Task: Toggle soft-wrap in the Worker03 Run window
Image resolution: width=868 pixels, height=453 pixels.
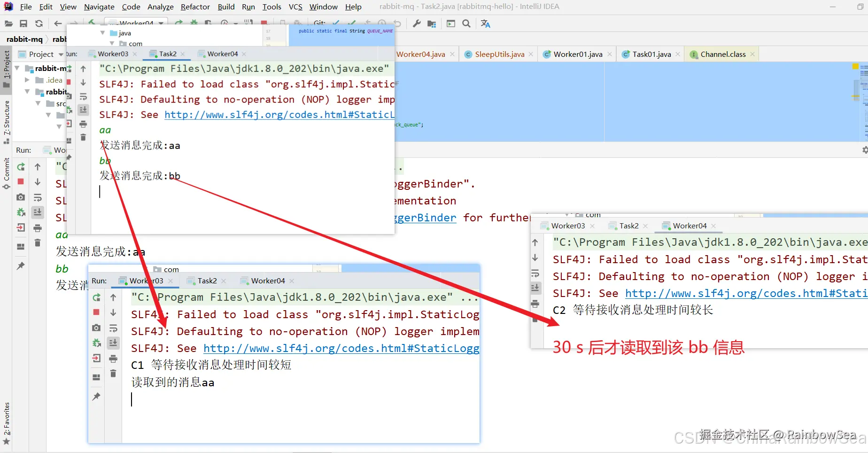Action: [x=113, y=328]
